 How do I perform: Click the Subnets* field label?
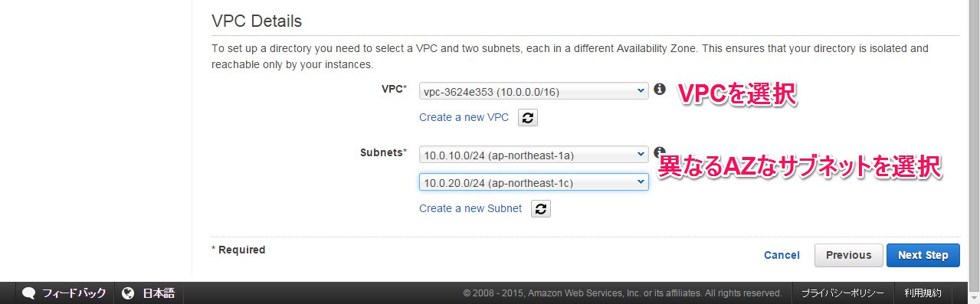383,152
